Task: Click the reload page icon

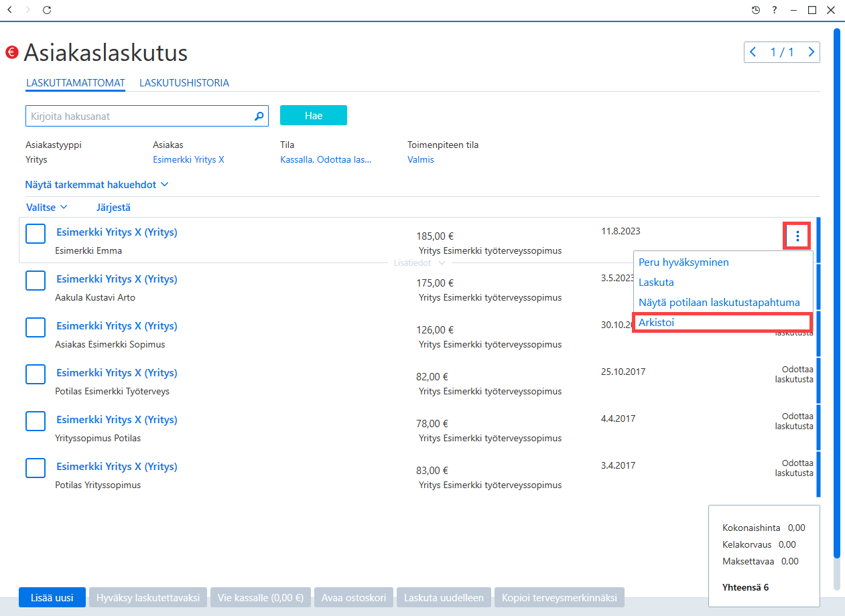Action: click(x=46, y=10)
